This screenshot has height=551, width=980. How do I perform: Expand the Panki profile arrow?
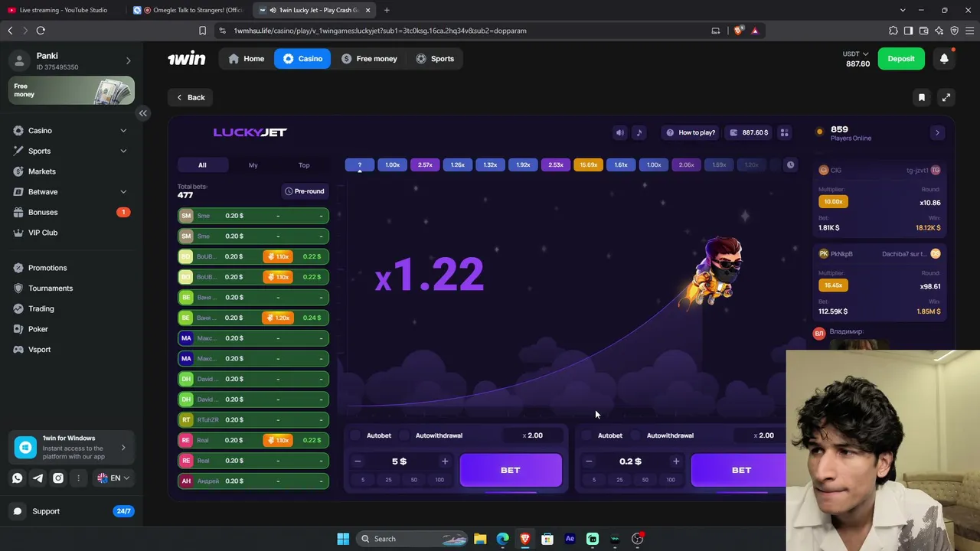tap(128, 60)
